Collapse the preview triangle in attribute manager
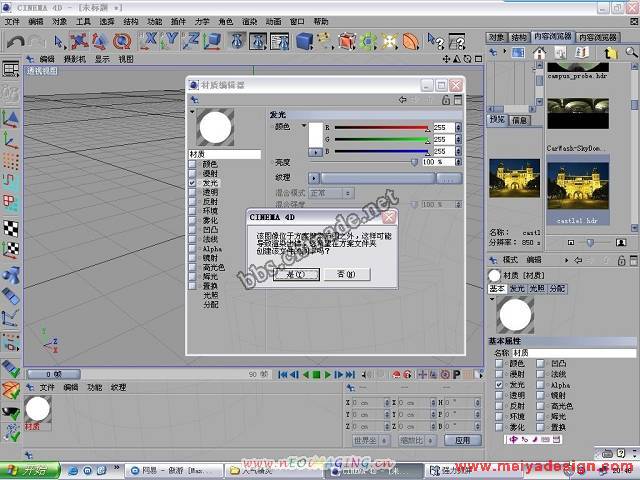The height and width of the screenshot is (480, 640). [x=492, y=299]
